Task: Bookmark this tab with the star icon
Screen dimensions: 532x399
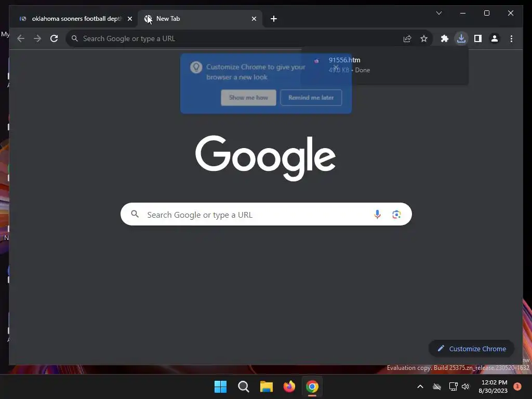Action: [x=424, y=38]
